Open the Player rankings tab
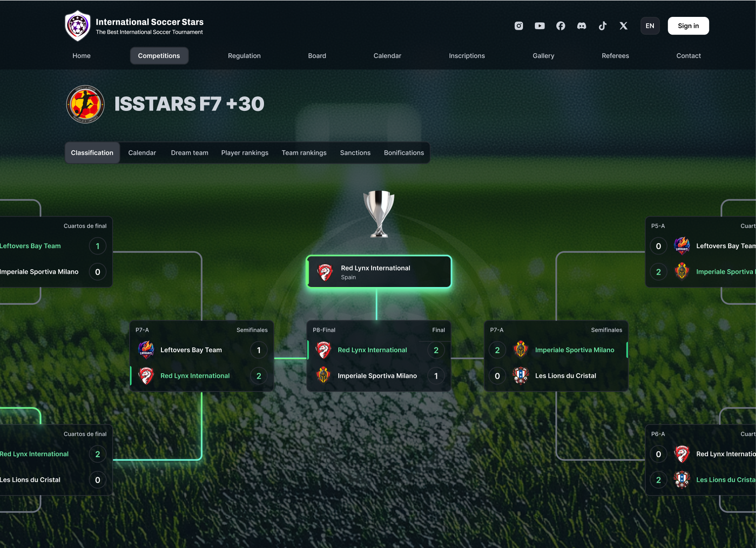Screen dimensions: 756x548 245,153
